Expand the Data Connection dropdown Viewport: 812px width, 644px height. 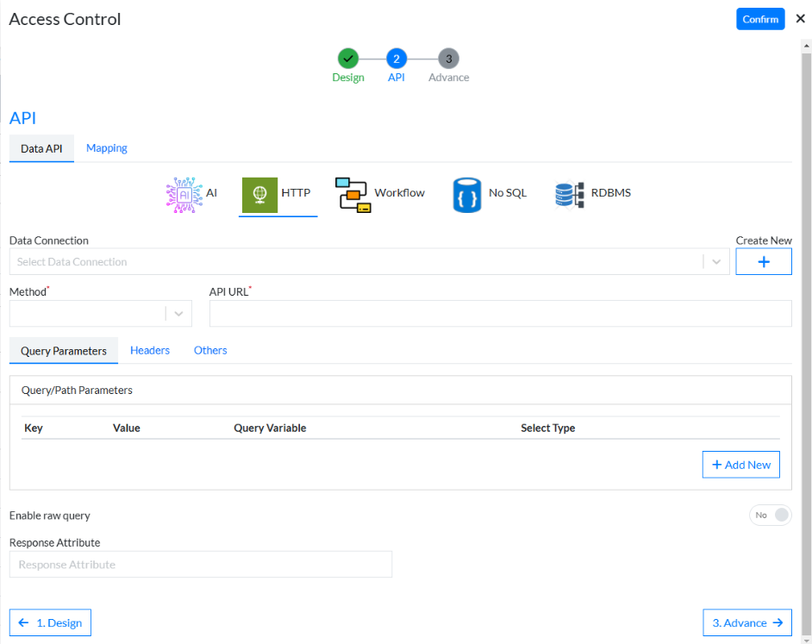(716, 262)
